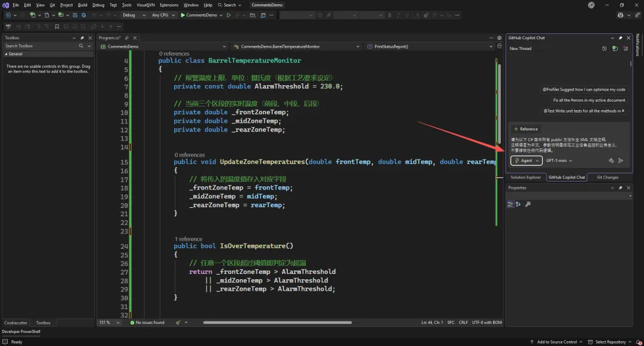The height and width of the screenshot is (346, 644).
Task: Open the Developer PowerShell tab
Action: coord(21,332)
